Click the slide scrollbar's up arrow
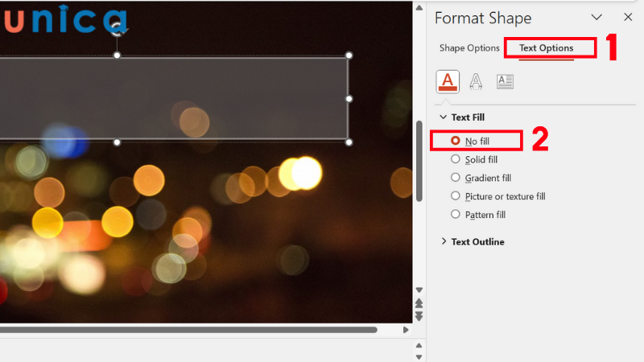The height and width of the screenshot is (362, 644). click(x=419, y=8)
